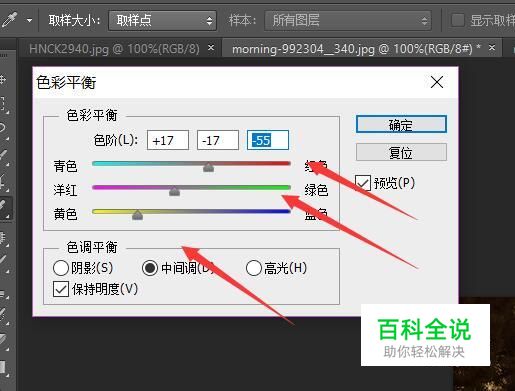Click the 青色 cyan-red slider handle
The width and height of the screenshot is (515, 391).
tap(209, 167)
